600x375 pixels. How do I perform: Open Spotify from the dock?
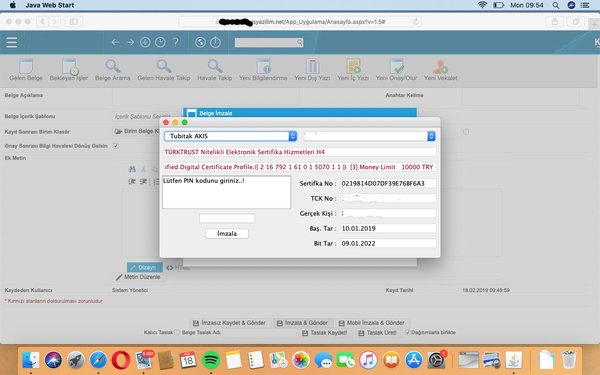pos(211,360)
